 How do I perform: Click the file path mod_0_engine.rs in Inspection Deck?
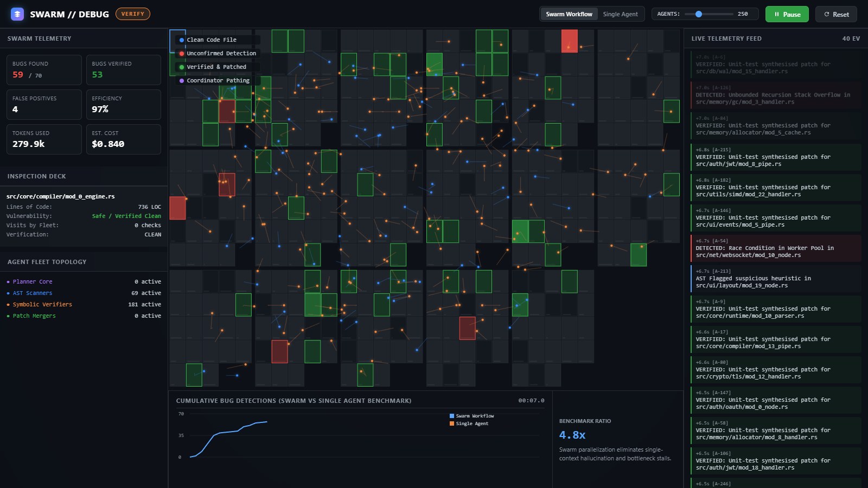61,196
